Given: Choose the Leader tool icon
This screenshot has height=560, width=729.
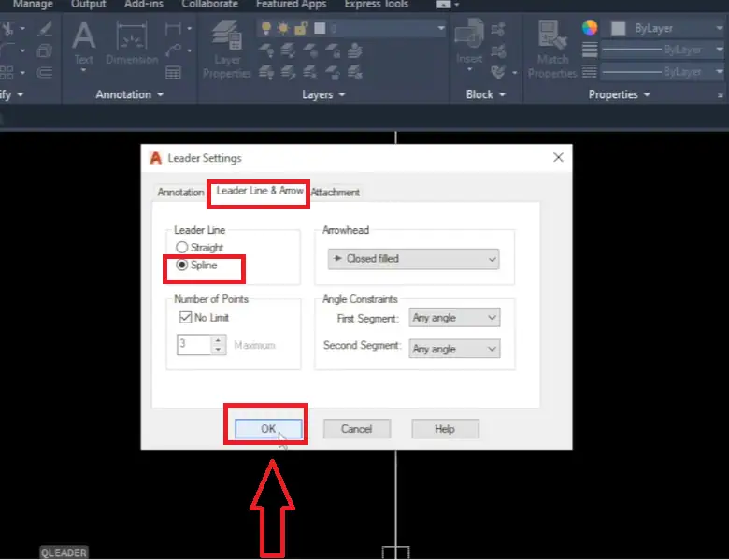Looking at the screenshot, I should tap(173, 50).
